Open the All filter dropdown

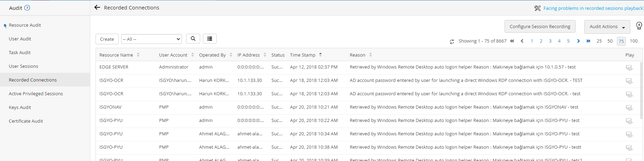[151, 39]
